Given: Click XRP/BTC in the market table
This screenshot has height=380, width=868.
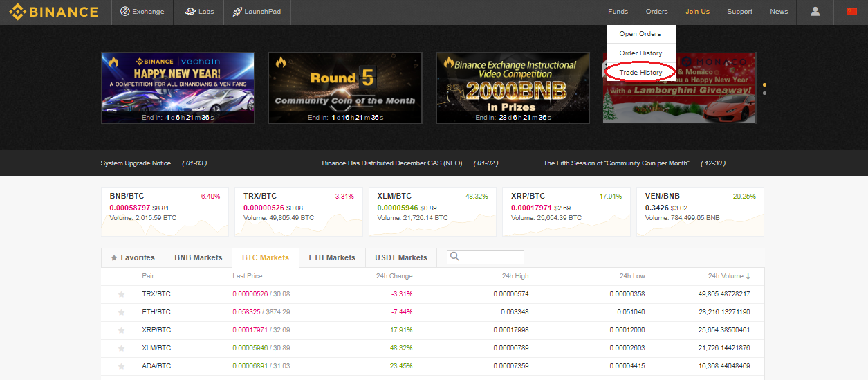Looking at the screenshot, I should pos(156,330).
